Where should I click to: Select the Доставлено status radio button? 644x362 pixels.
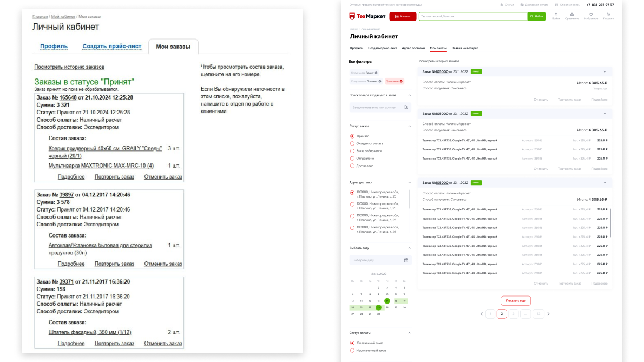tap(352, 166)
